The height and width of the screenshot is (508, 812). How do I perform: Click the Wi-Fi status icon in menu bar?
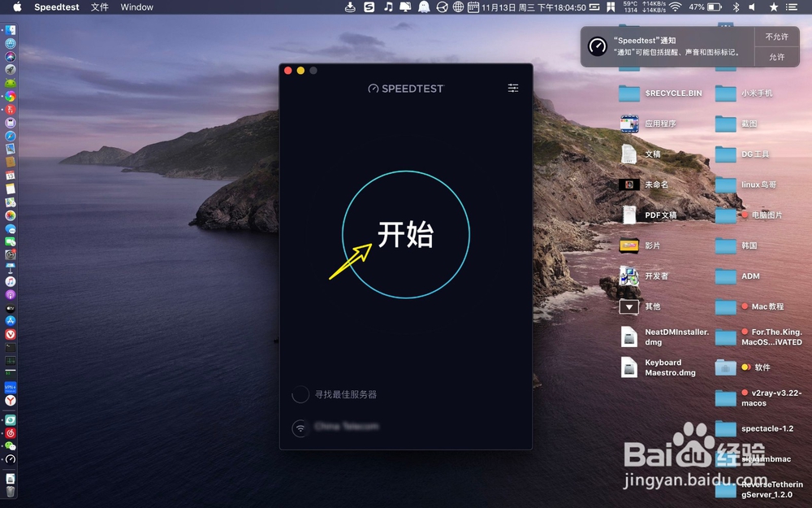pos(675,7)
